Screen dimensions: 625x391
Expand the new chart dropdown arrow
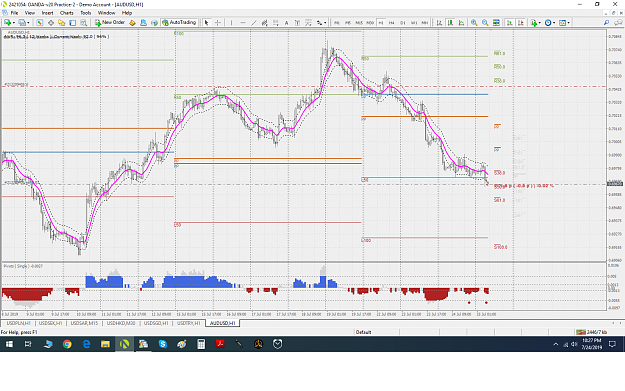point(14,23)
